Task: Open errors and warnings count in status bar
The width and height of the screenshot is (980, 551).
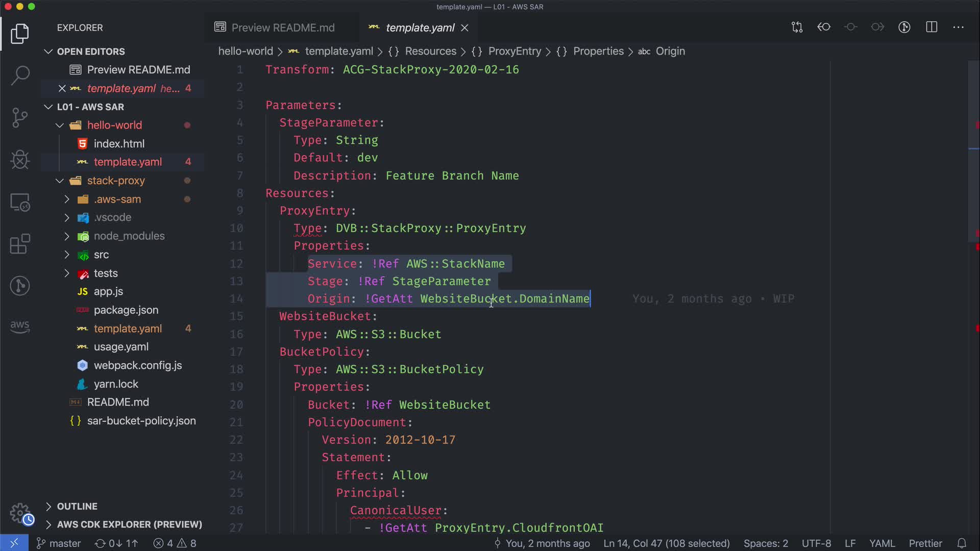Action: (x=175, y=543)
